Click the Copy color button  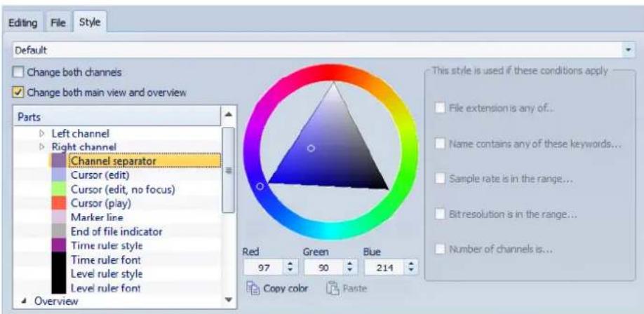[x=277, y=289]
